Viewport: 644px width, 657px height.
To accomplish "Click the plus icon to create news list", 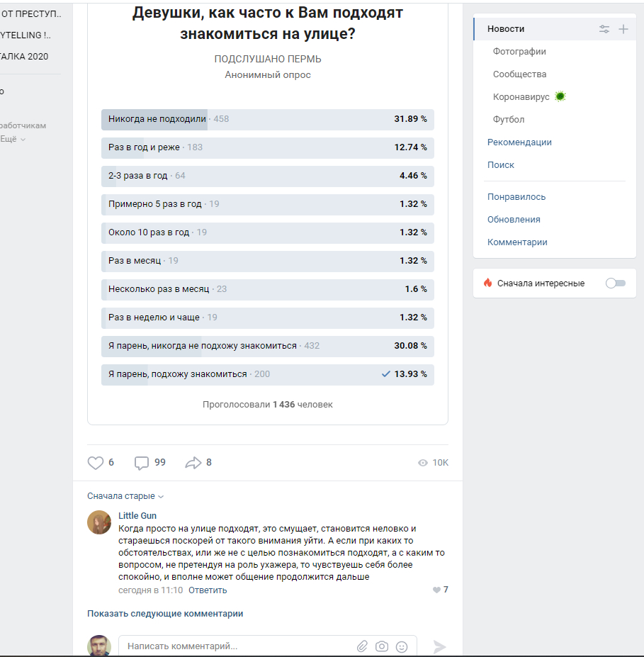I will point(623,29).
